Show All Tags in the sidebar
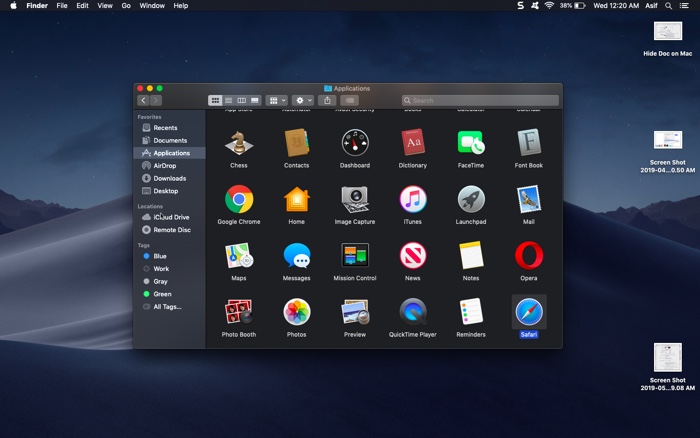The width and height of the screenshot is (700, 438). tap(169, 307)
